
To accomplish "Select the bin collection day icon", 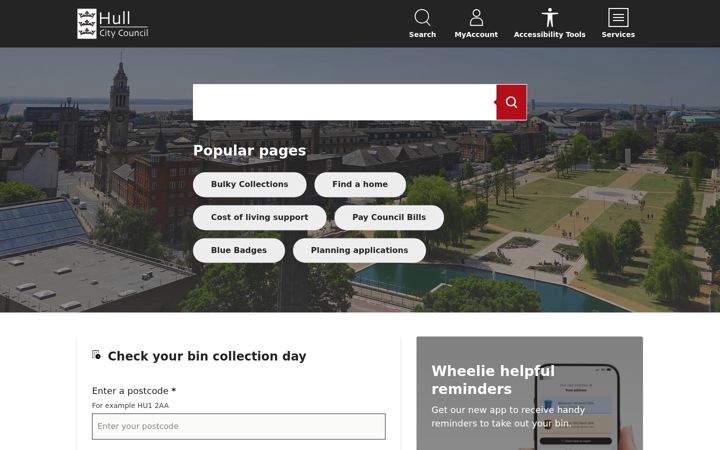I will [96, 354].
